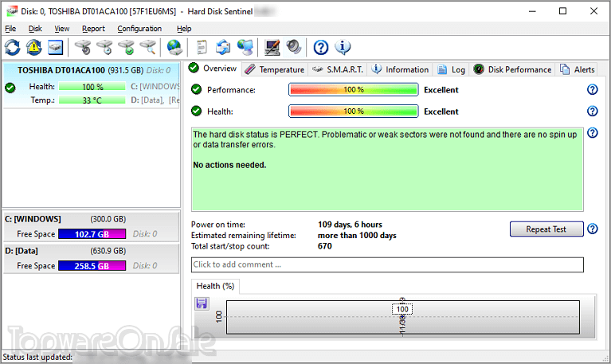Click the disk with magnifier icon
This screenshot has width=611, height=364.
pyautogui.click(x=148, y=48)
